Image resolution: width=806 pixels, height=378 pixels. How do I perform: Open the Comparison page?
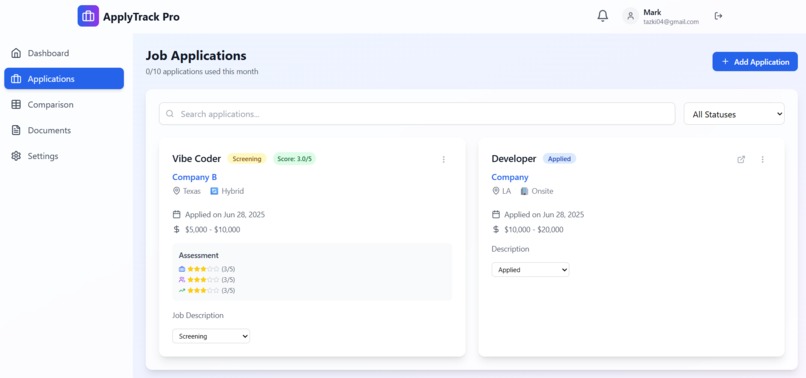point(64,104)
